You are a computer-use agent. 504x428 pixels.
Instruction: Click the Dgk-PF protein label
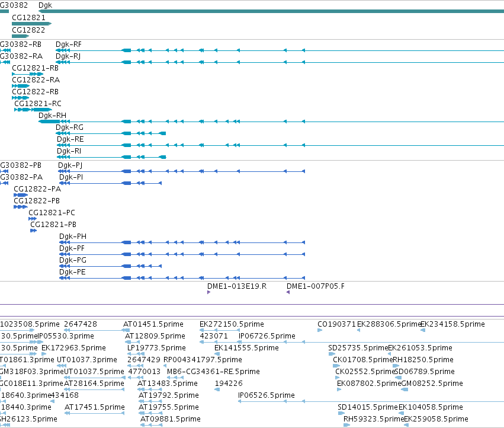pos(72,248)
